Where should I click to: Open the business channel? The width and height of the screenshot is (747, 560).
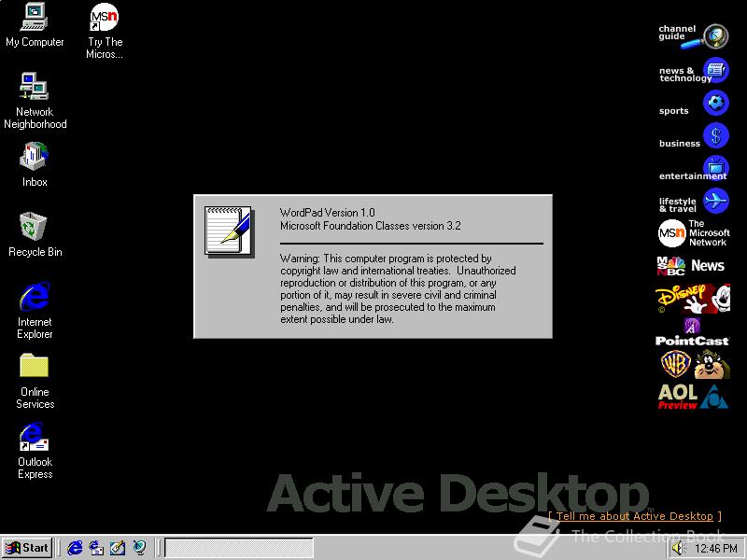[x=693, y=136]
